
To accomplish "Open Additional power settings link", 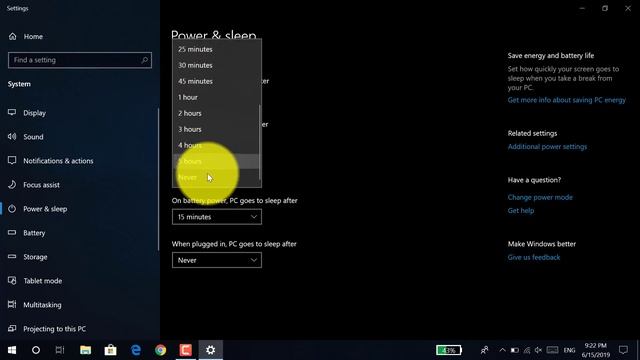I will 547,147.
